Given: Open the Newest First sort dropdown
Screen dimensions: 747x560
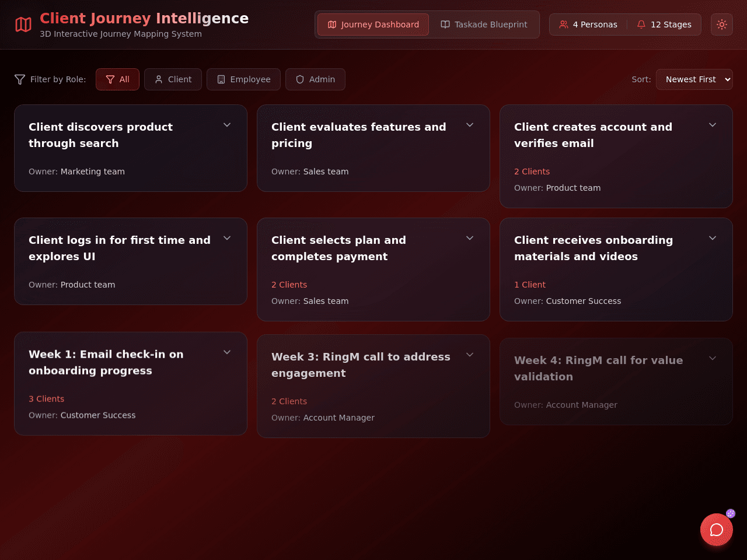Looking at the screenshot, I should (694, 79).
